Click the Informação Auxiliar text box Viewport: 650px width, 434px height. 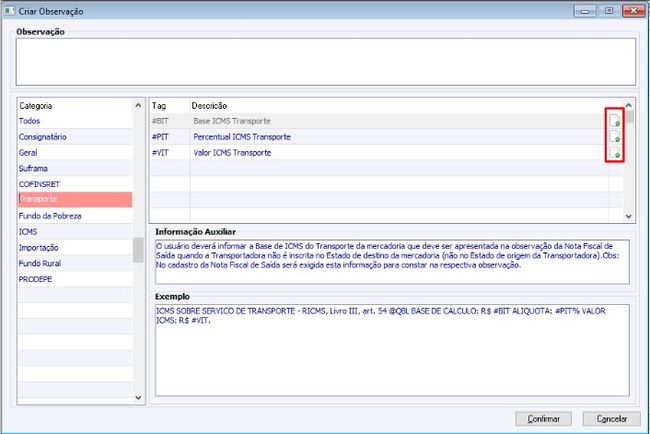click(x=392, y=262)
